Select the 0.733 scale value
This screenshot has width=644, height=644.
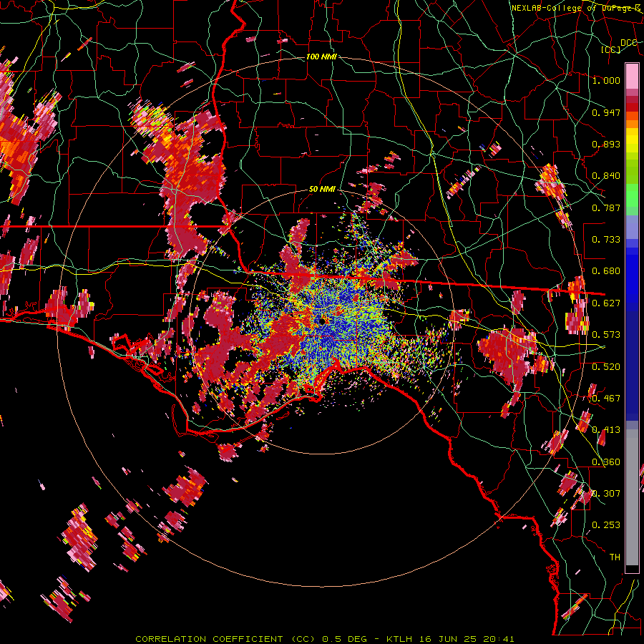click(606, 240)
